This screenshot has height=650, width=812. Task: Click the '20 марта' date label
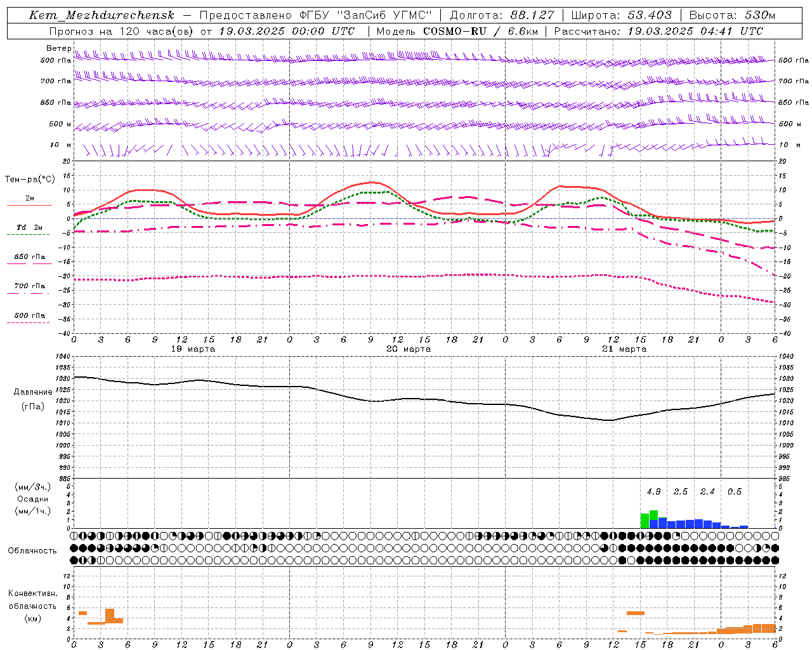(409, 349)
